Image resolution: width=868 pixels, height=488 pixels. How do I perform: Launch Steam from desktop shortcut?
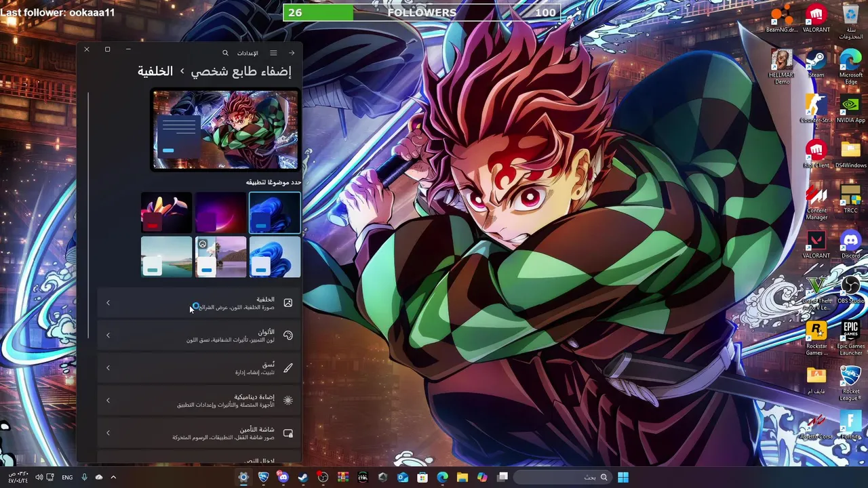pos(816,64)
